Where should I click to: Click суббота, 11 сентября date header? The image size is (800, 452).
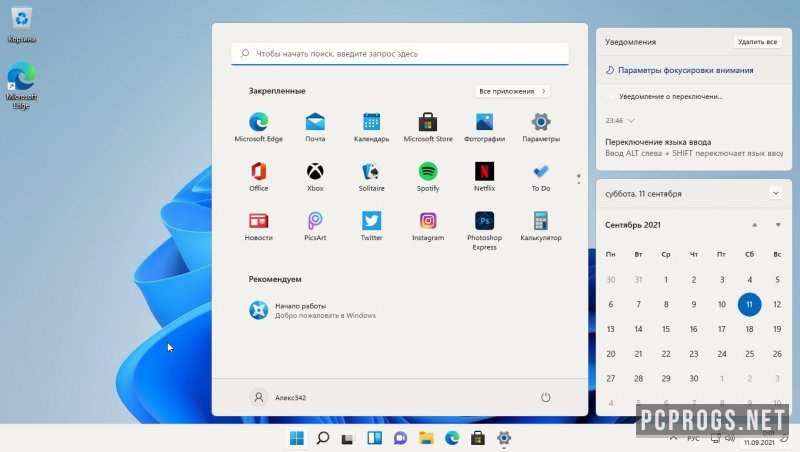[x=643, y=194]
